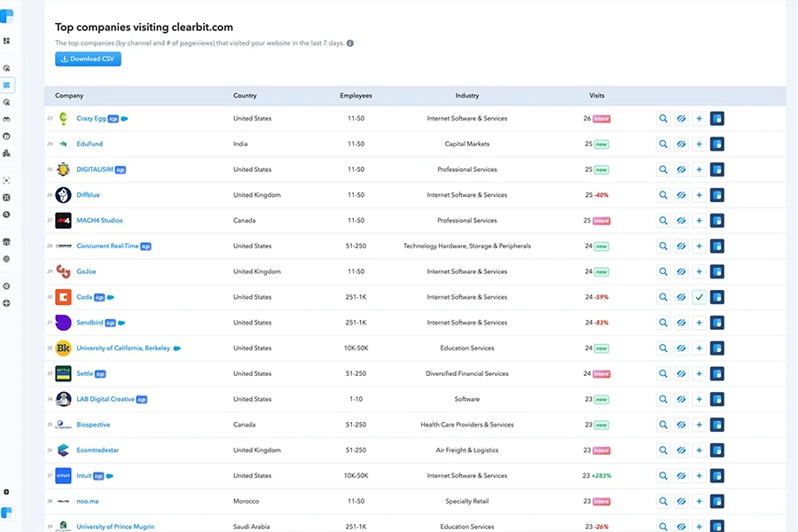
Task: Hide Biospective using the eye-slash icon
Action: tap(681, 425)
